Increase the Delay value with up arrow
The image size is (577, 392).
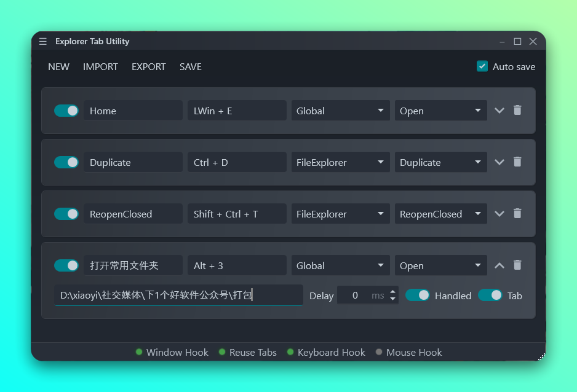pyautogui.click(x=393, y=291)
